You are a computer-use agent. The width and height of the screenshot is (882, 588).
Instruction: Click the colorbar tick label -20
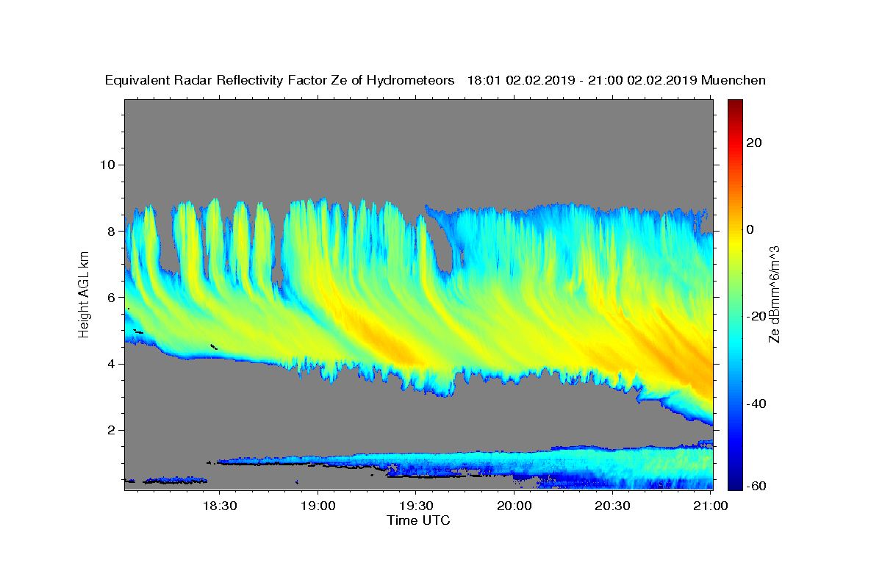click(x=756, y=316)
